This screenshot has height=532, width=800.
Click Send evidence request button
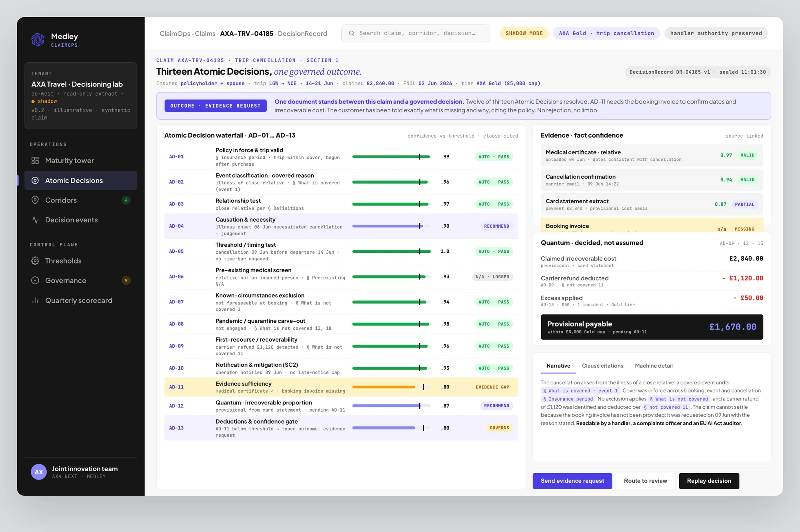[572, 481]
